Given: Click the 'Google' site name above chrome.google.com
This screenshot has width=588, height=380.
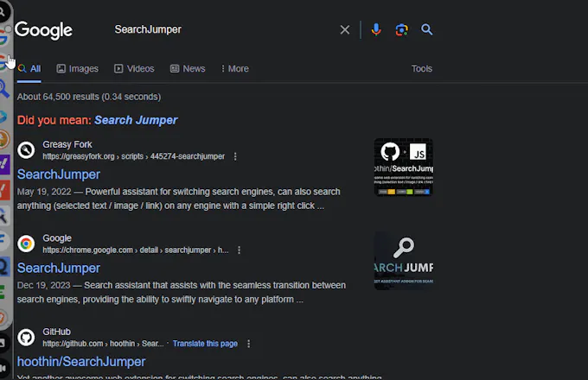Looking at the screenshot, I should 57,238.
